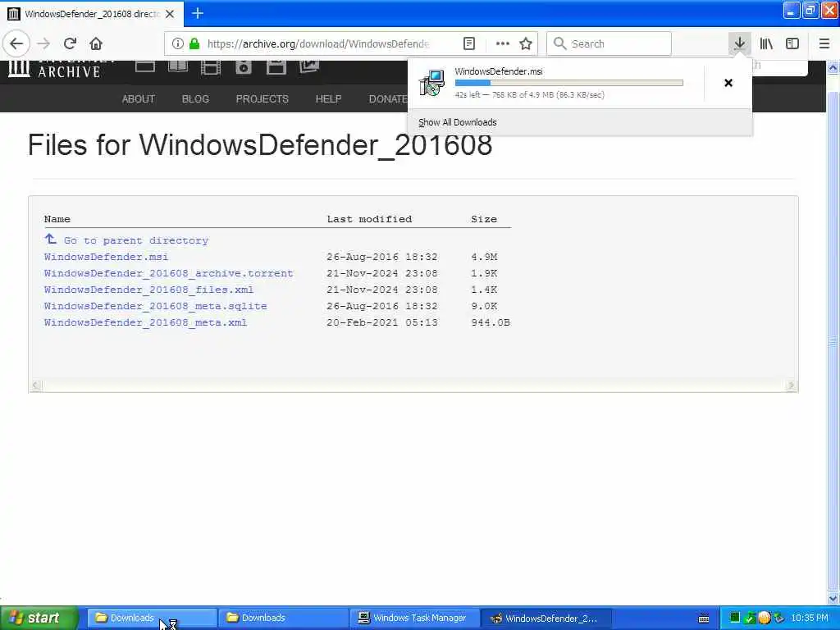Viewport: 840px width, 630px height.
Task: Open the Windows start button
Action: pos(39,618)
